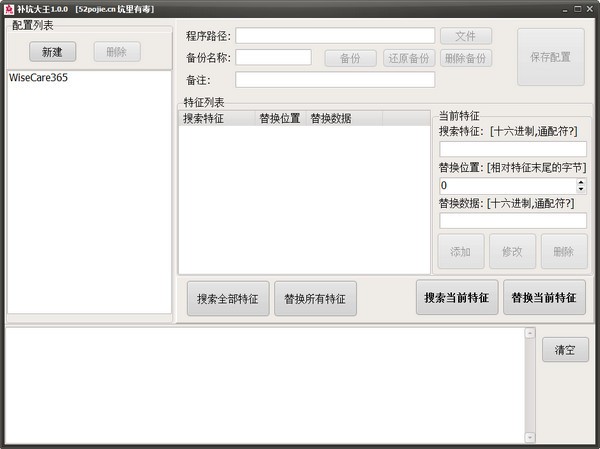Focus the 备注 input field

tap(335, 80)
